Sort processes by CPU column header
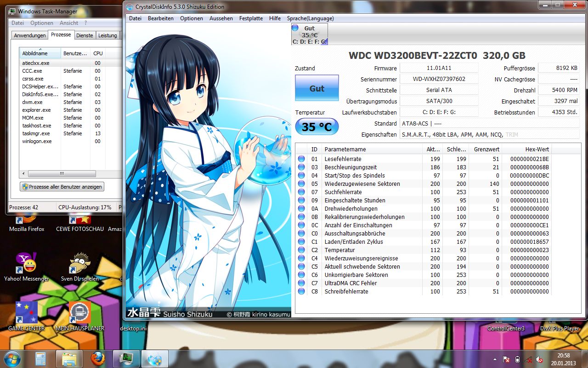The height and width of the screenshot is (368, 588). (98, 53)
